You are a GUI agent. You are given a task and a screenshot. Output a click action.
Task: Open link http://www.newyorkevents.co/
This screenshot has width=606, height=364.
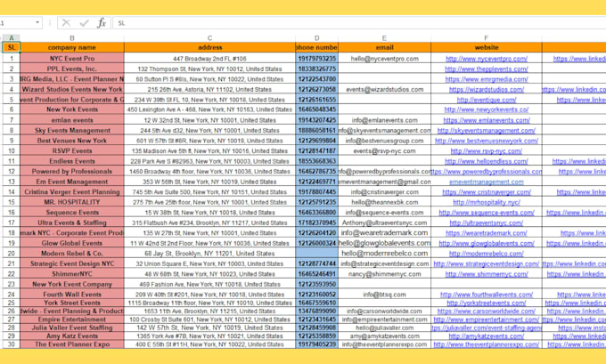coord(487,109)
